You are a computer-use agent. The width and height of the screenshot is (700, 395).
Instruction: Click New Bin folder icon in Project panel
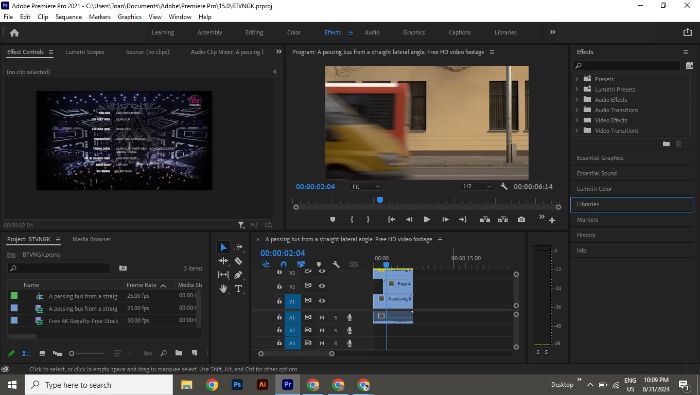[179, 353]
